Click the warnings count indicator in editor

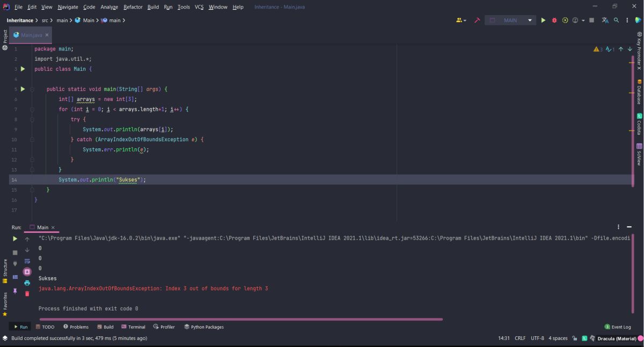click(598, 49)
